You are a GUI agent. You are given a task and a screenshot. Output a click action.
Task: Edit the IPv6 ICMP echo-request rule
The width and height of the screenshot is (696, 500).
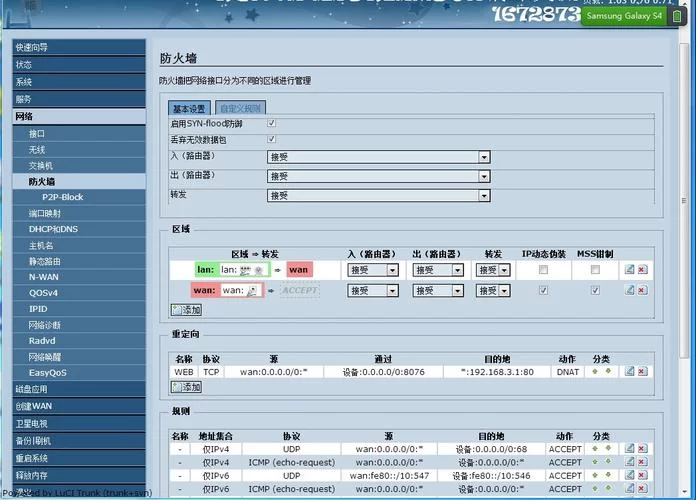pyautogui.click(x=629, y=488)
